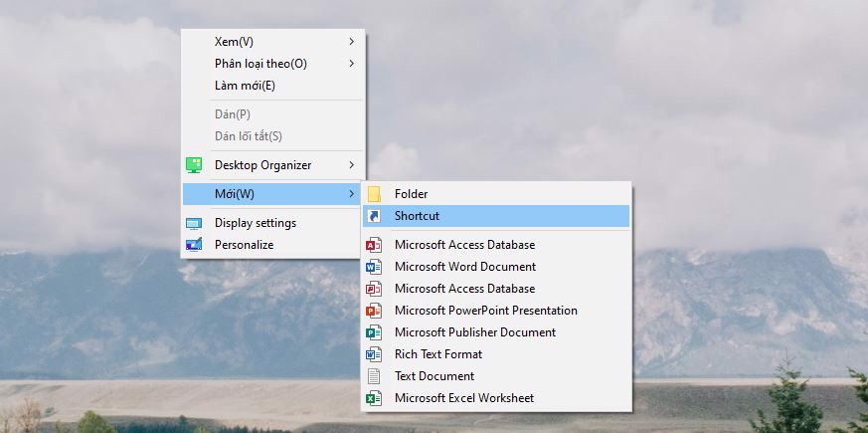Open Display settings from the context menu

(272, 223)
